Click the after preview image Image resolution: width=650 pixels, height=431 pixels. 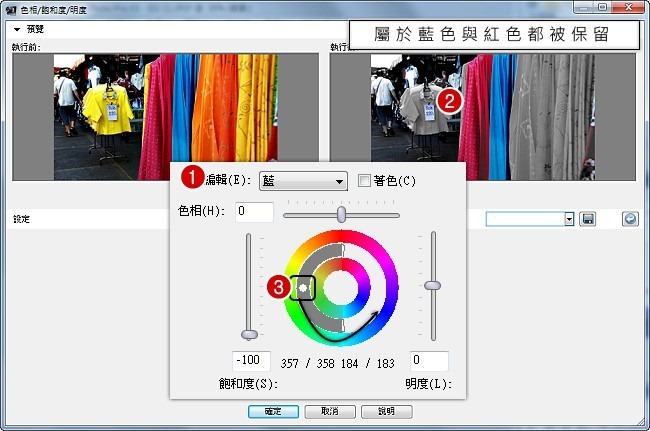(483, 117)
